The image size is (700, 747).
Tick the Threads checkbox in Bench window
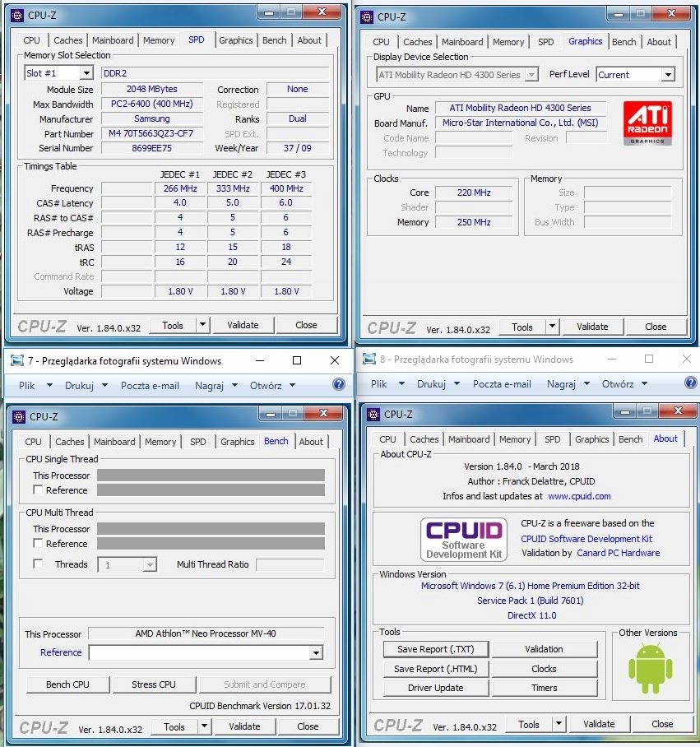[x=38, y=564]
